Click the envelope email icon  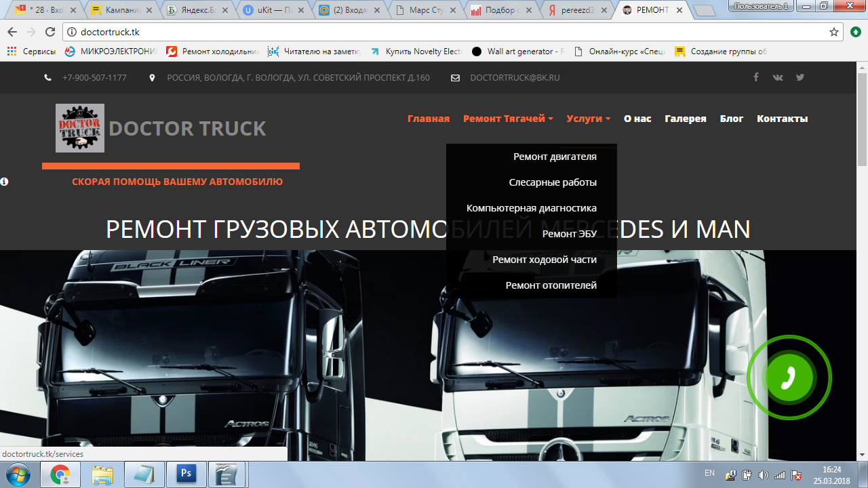coord(456,78)
